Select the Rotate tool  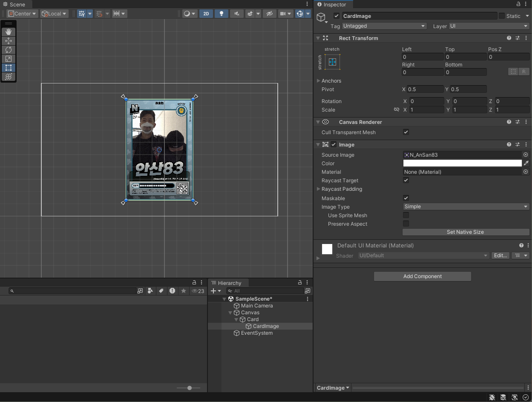[9, 50]
